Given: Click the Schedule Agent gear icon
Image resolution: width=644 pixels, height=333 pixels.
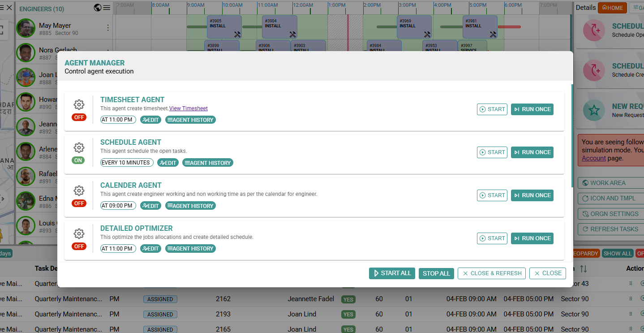Looking at the screenshot, I should click(79, 148).
